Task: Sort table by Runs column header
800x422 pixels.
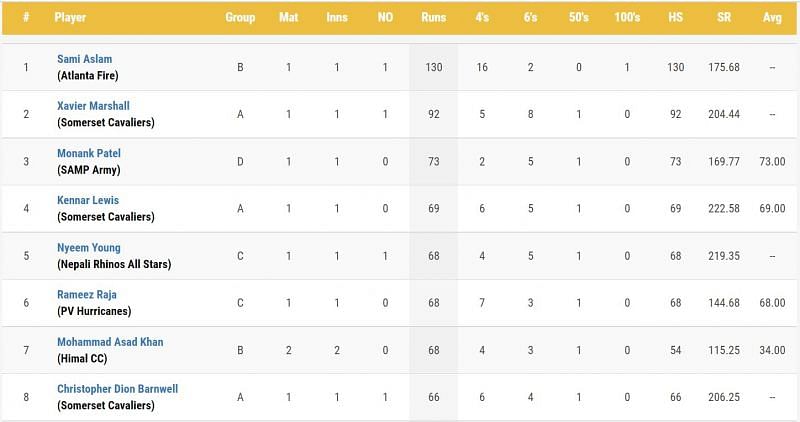Action: [x=433, y=17]
